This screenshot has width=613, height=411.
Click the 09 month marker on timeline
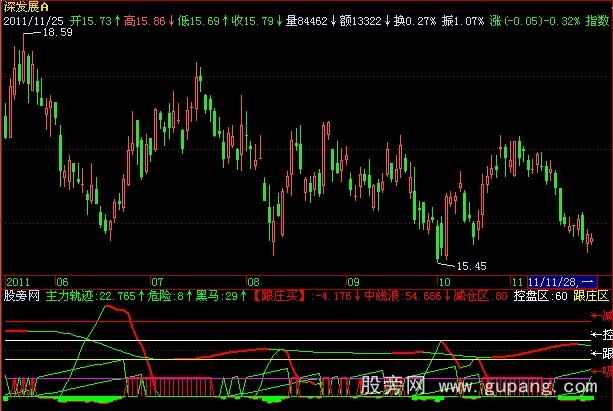click(352, 282)
